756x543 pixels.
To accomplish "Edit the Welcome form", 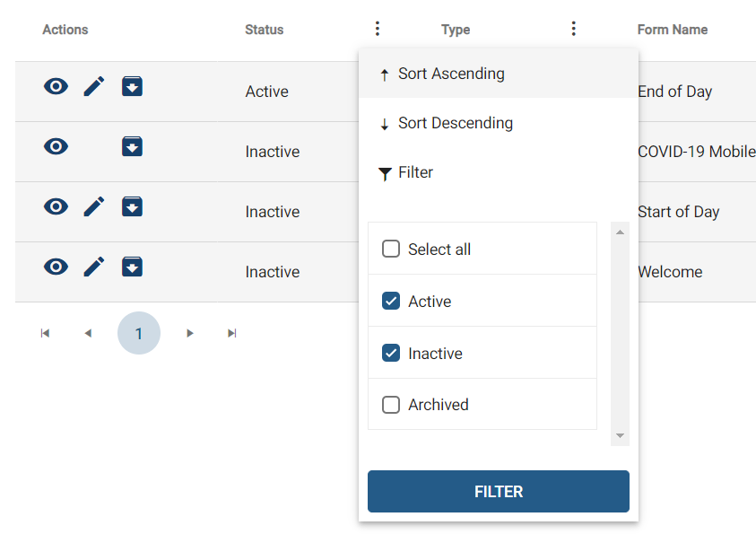I will 94,267.
